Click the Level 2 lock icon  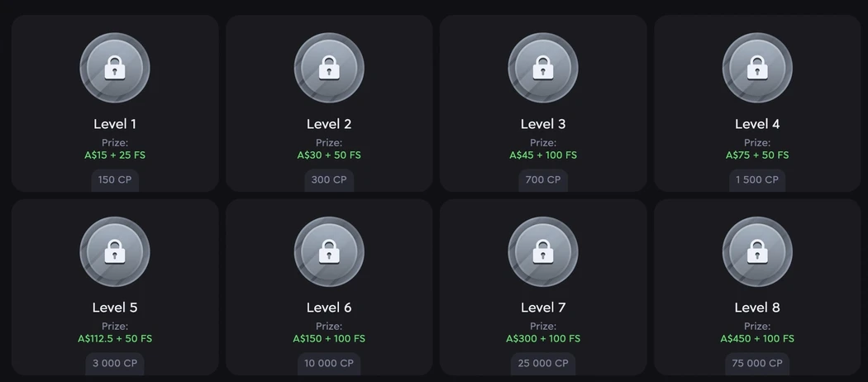pyautogui.click(x=329, y=69)
